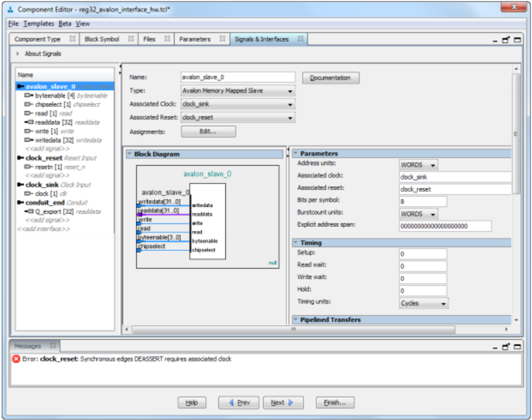
Task: Collapse the Block Diagram section
Action: point(129,153)
